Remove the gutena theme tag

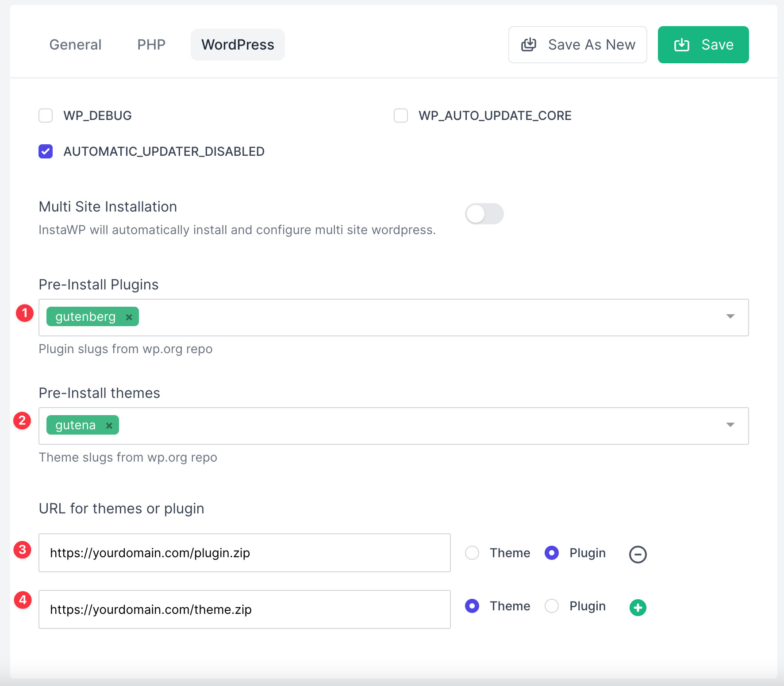(109, 425)
